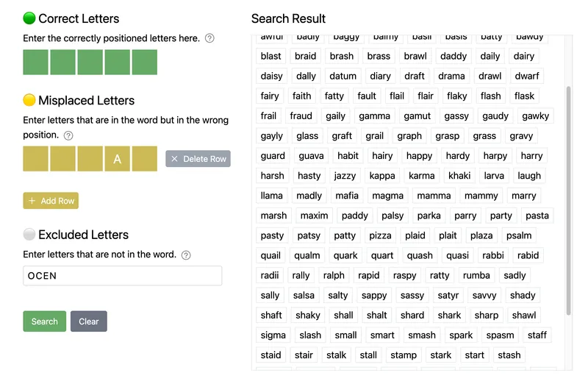588x384 pixels.
Task: Run the Search button
Action: tap(45, 321)
